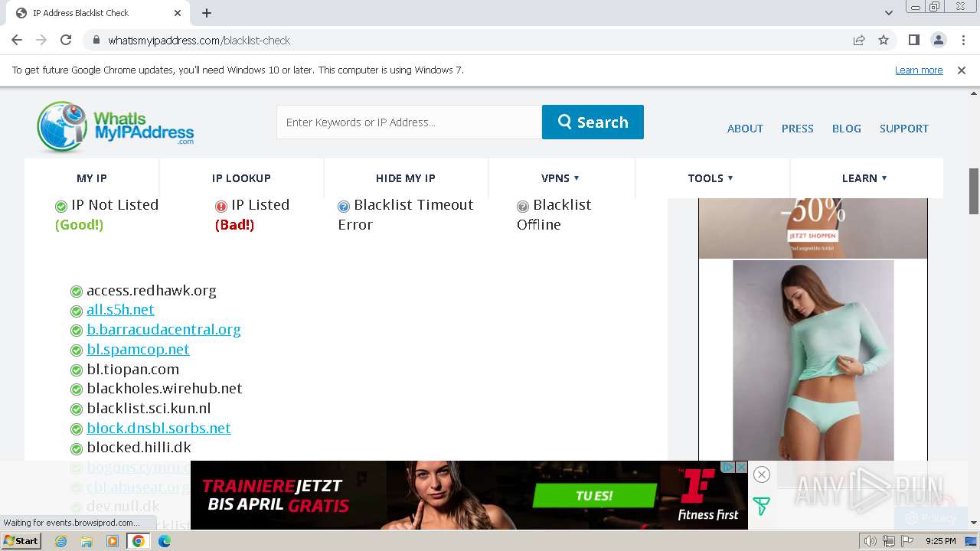Click the bl.tiopan.com entry
Viewport: 980px width, 551px height.
[x=132, y=370]
